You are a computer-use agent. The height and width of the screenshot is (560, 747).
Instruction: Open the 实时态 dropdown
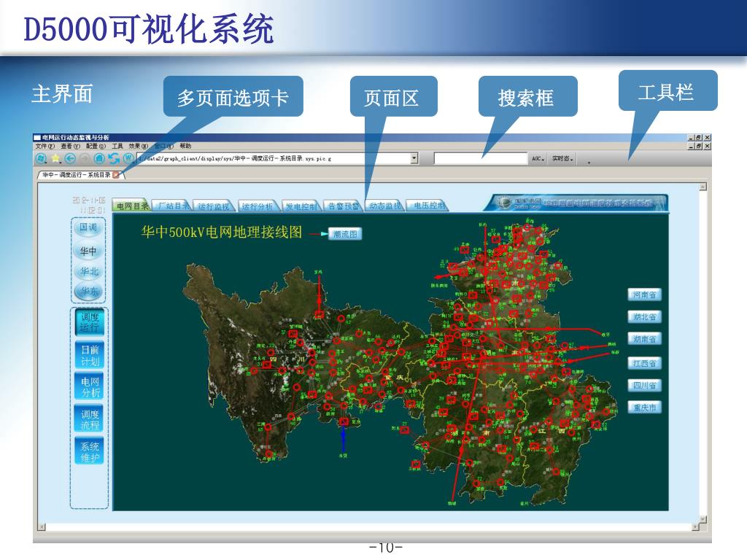(562, 158)
